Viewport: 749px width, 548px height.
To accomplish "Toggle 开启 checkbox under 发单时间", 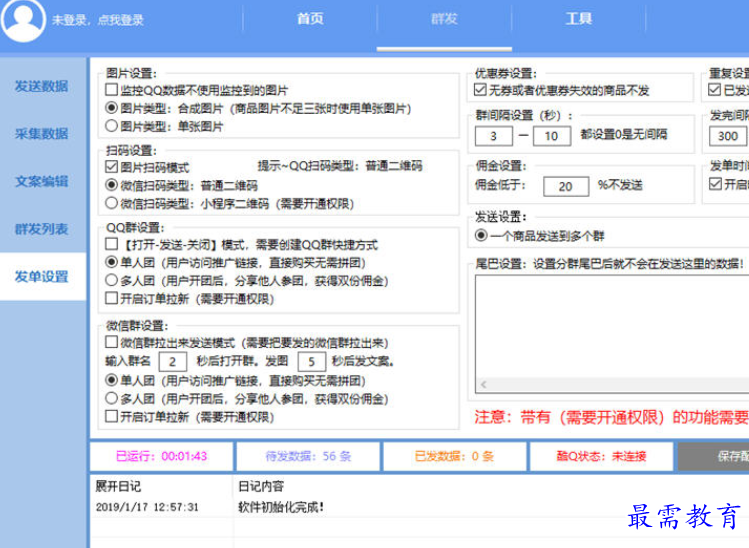I will (715, 184).
